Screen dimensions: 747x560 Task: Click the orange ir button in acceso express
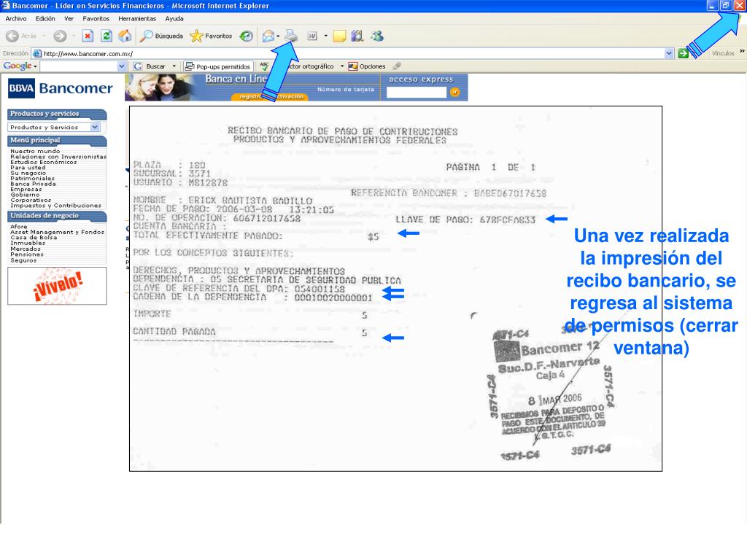[x=454, y=93]
